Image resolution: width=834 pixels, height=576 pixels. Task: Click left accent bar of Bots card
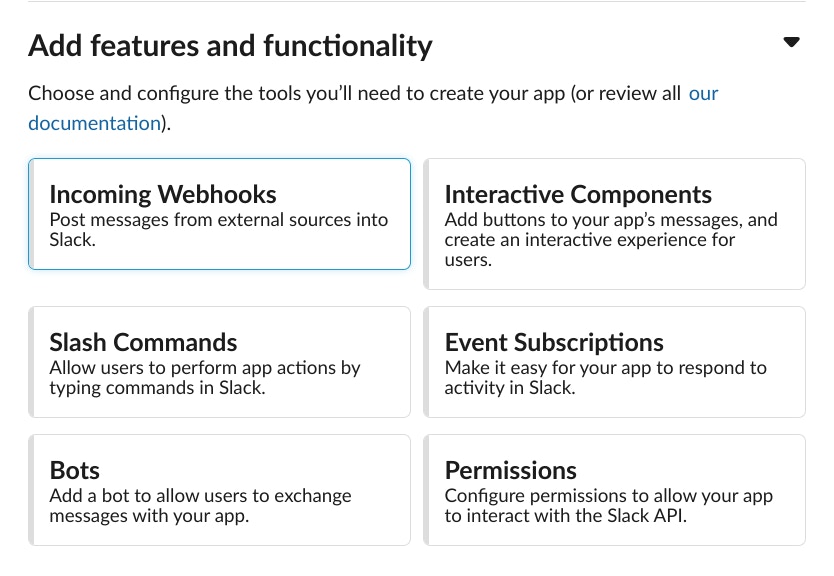coord(32,490)
